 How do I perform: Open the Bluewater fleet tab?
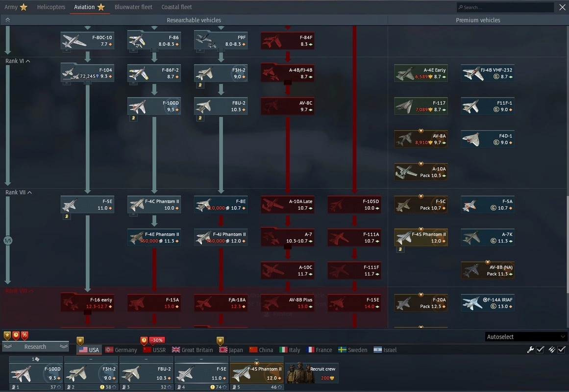pos(133,7)
